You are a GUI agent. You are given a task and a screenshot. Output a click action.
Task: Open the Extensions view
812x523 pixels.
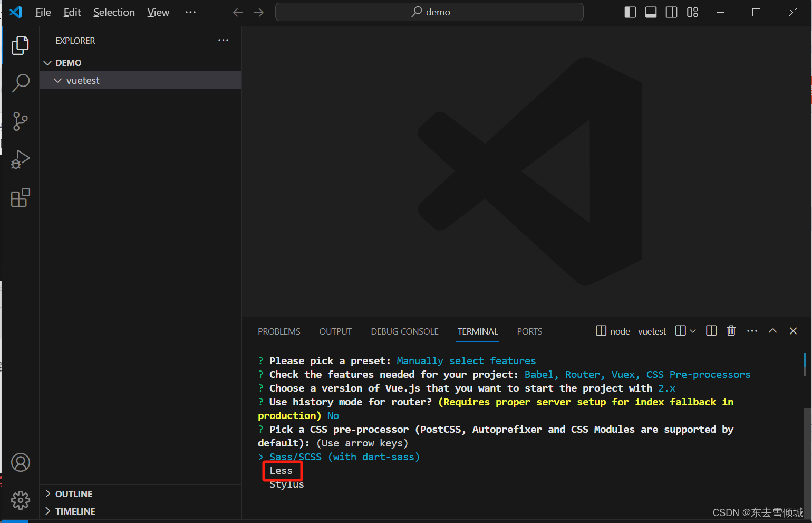21,198
